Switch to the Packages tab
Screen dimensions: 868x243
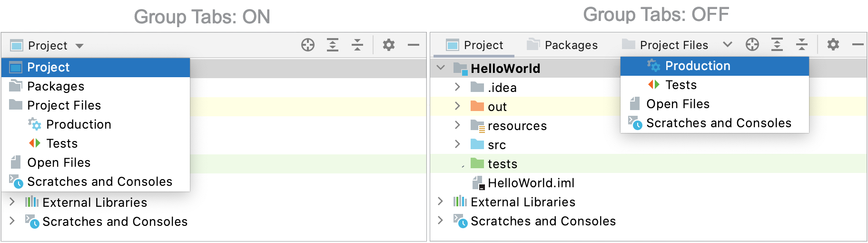pos(562,45)
